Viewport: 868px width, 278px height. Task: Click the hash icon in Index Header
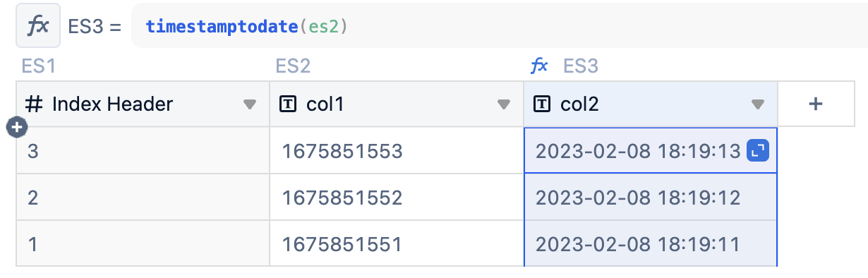pos(33,104)
